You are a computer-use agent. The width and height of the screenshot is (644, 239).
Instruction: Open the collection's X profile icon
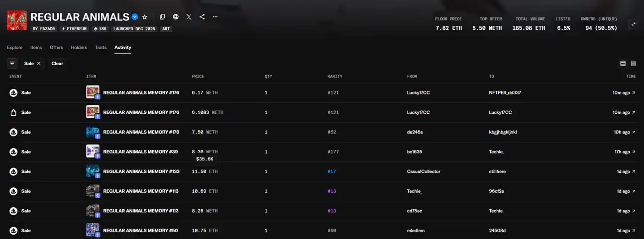click(189, 17)
